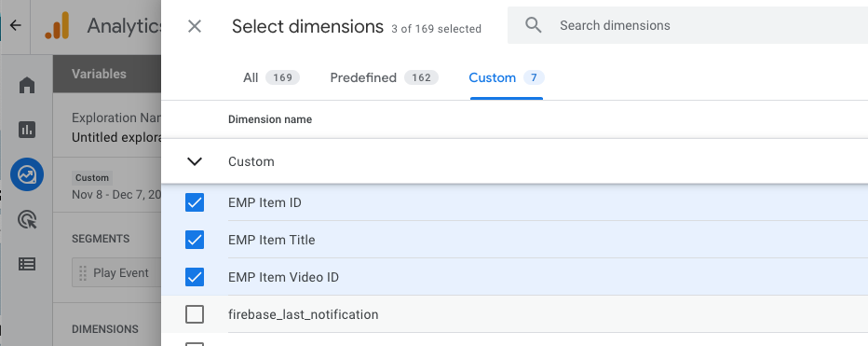868x346 pixels.
Task: Open the Reports bar chart icon
Action: pyautogui.click(x=27, y=130)
